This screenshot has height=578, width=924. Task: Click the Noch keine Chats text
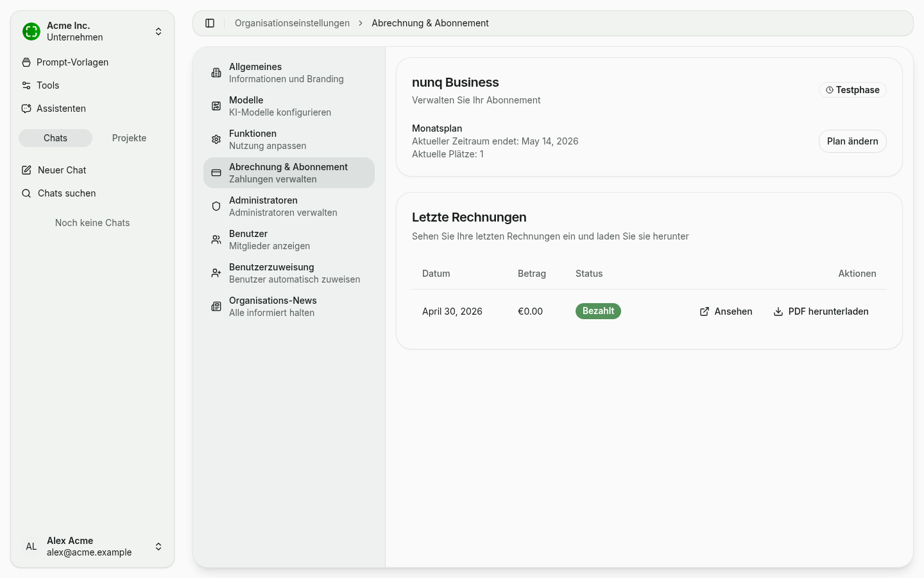pyautogui.click(x=92, y=223)
